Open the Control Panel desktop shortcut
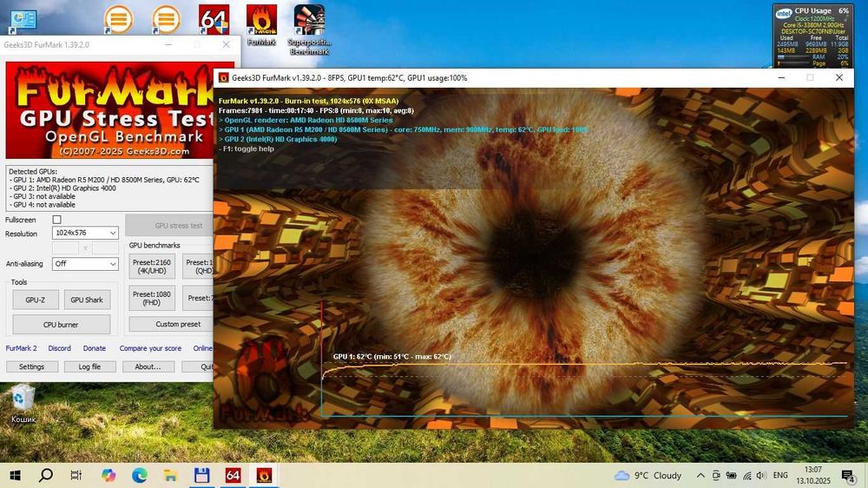Viewport: 868px width, 488px height. coord(23,21)
